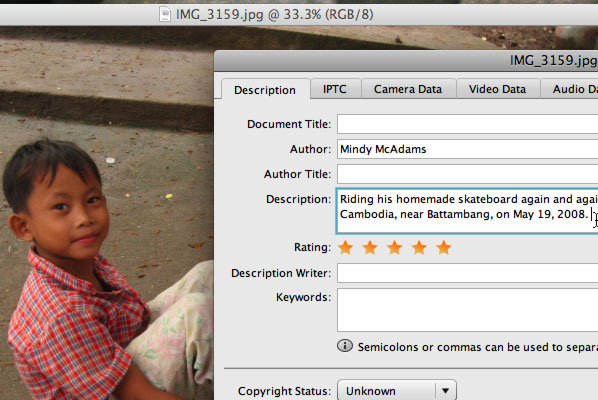This screenshot has height=400, width=598.
Task: Set rating to one star
Action: coord(346,247)
